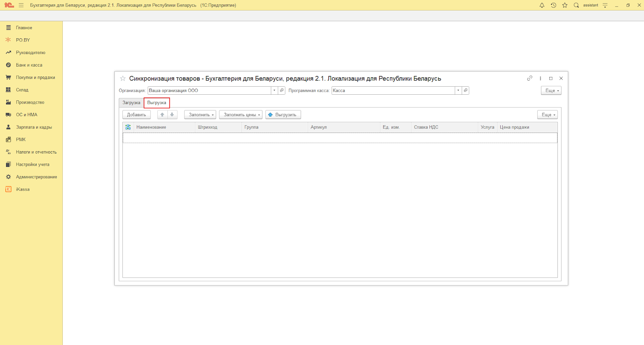Click the Ставка НДС column header
Image resolution: width=644 pixels, height=345 pixels.
(445, 127)
